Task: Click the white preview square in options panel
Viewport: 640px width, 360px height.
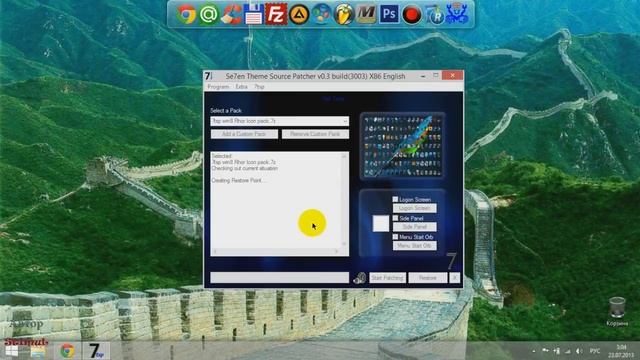Action: (380, 224)
